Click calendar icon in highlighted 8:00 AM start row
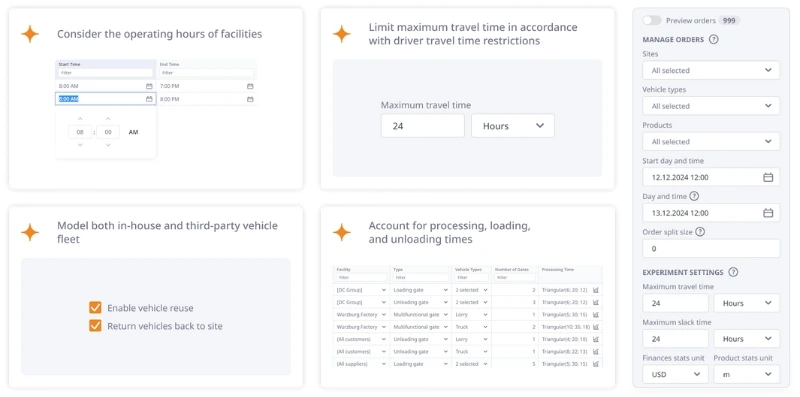The width and height of the screenshot is (800, 397). (149, 99)
